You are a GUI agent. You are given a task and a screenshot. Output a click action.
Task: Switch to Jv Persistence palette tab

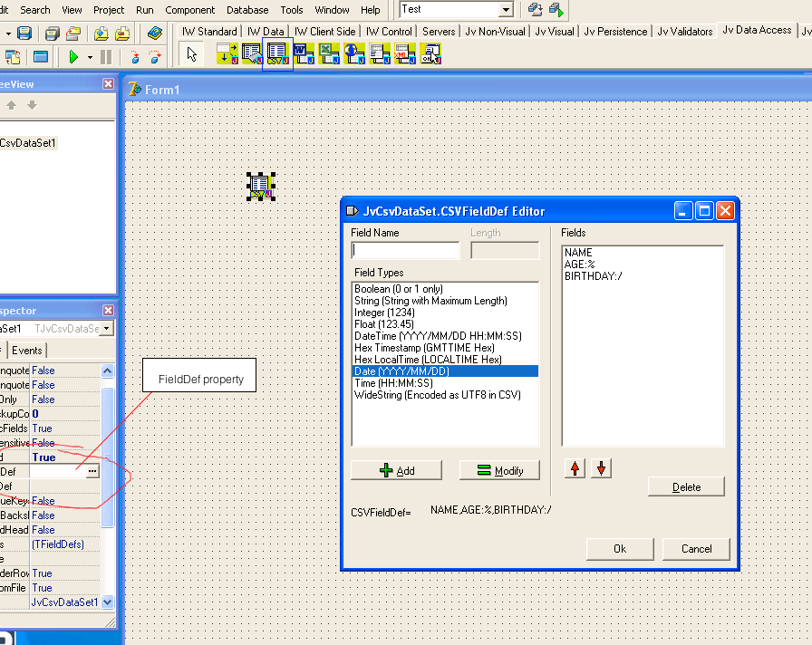tap(615, 32)
